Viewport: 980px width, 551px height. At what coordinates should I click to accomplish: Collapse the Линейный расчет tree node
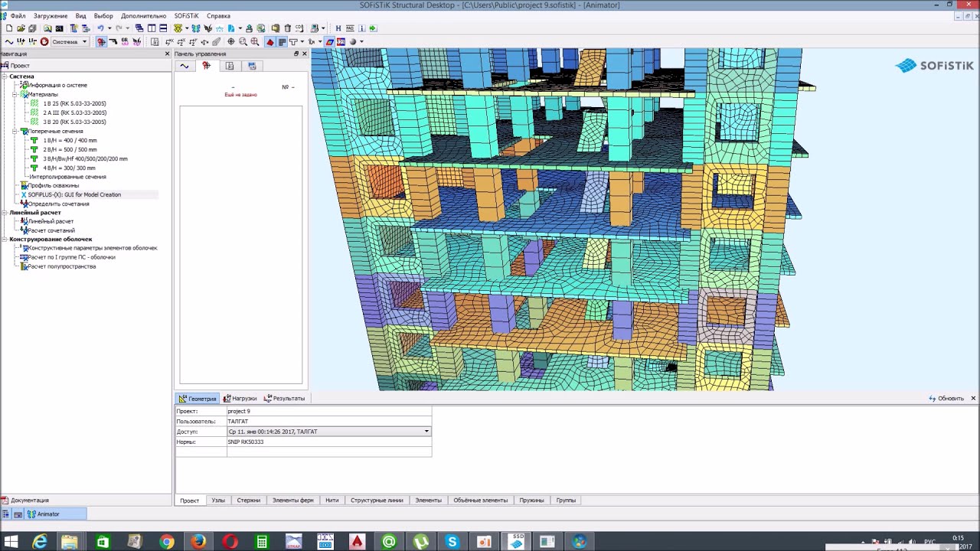(4, 213)
